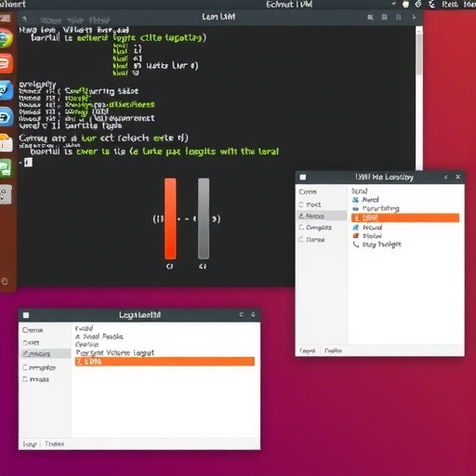Screen dimensions: 476x476
Task: Open the yellow Files folder in the dock
Action: (6, 142)
